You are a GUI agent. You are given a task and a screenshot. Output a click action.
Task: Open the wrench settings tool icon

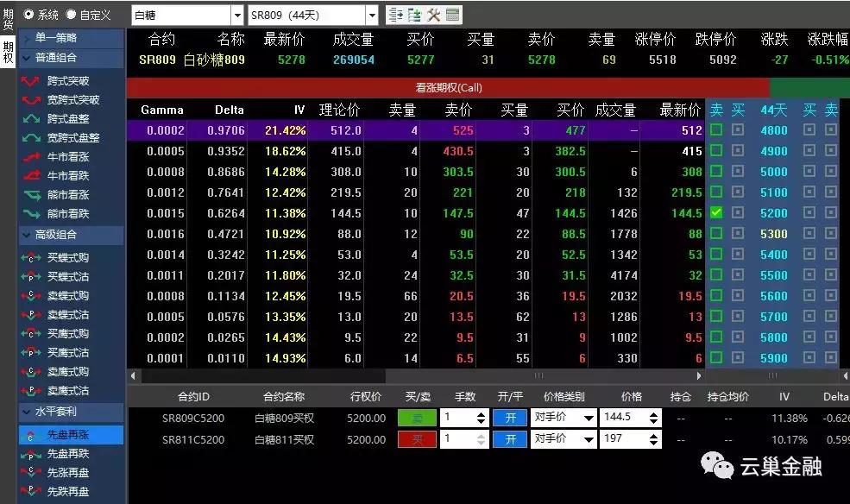pos(434,15)
